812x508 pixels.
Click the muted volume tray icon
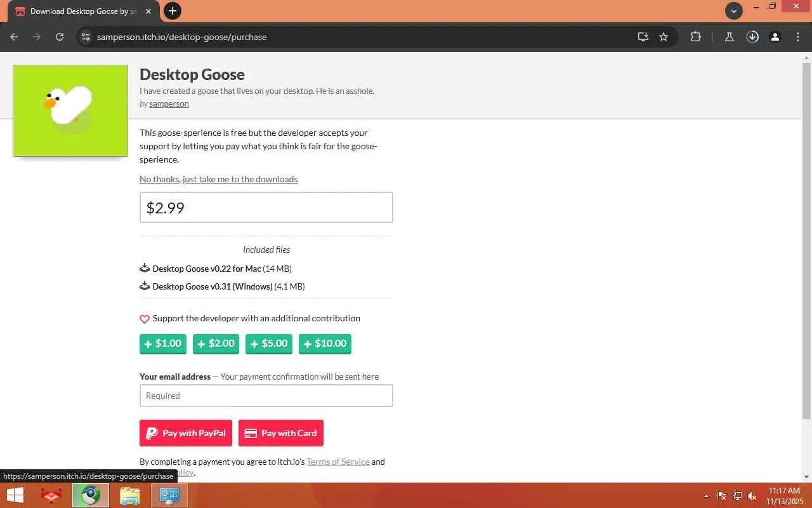(x=752, y=496)
